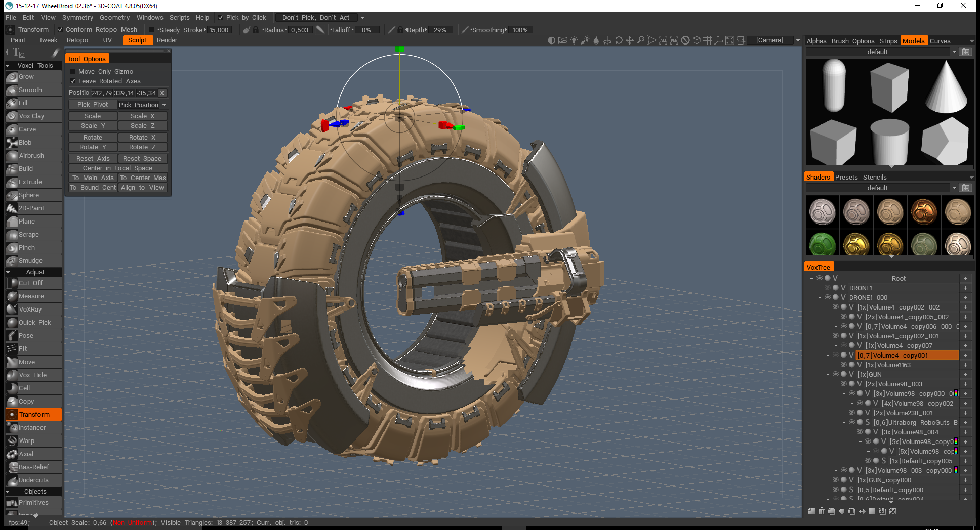980x530 pixels.
Task: Open the Symmetry menu
Action: pos(77,17)
